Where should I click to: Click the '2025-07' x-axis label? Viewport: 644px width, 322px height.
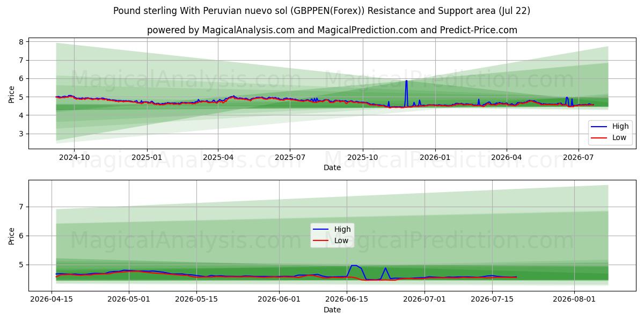(290, 158)
